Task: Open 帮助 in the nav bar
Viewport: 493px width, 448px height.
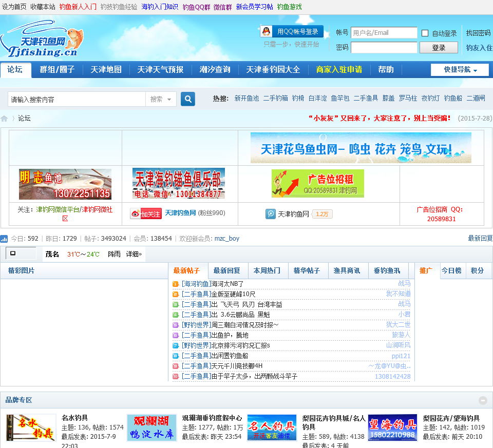Action: 386,70
